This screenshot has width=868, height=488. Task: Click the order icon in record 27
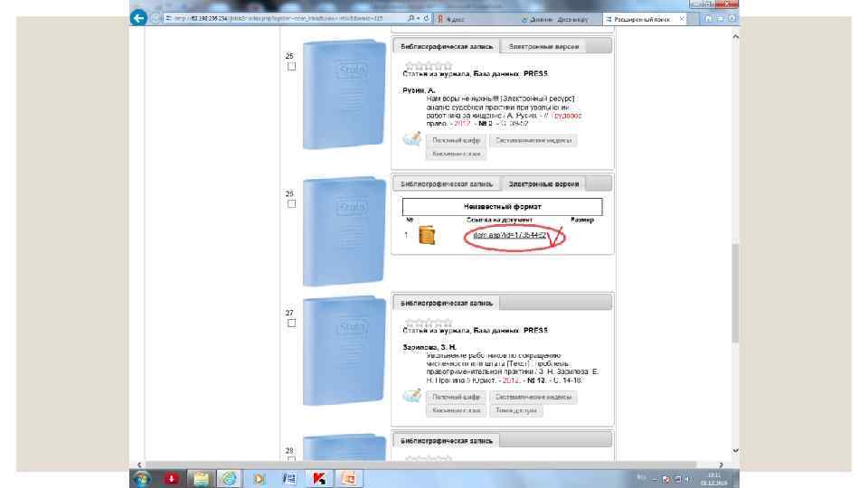[x=411, y=395]
